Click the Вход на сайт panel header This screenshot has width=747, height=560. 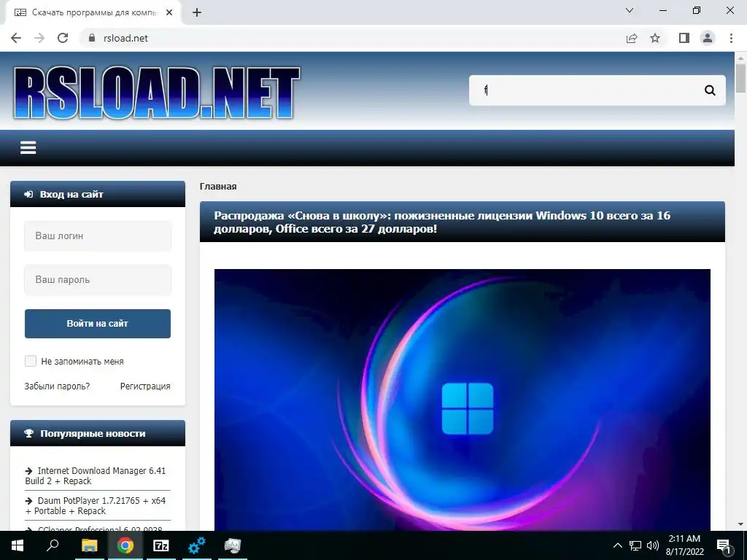point(98,194)
